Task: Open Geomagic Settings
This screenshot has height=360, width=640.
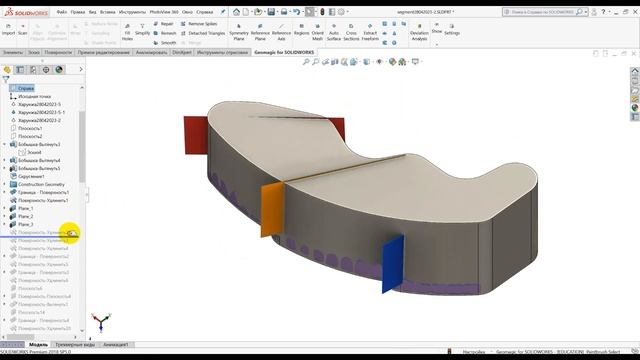Action: (x=452, y=29)
